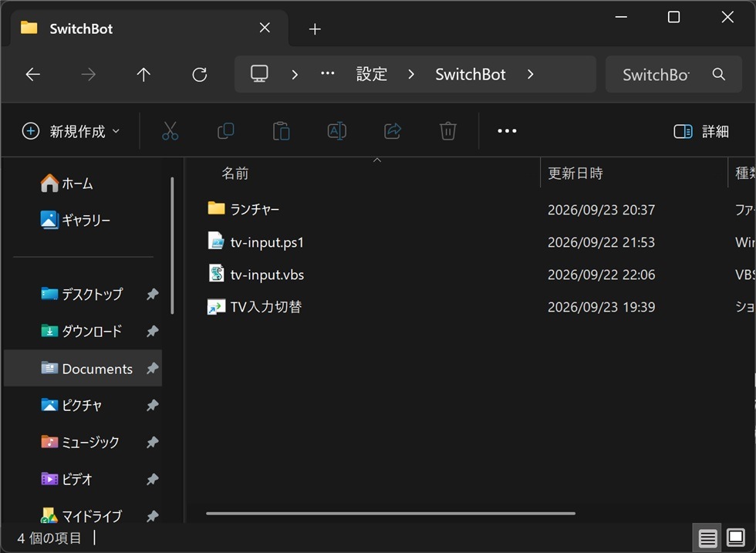Click the SwitchBot breadcrumb segment
Viewport: 756px width, 553px height.
pos(470,74)
